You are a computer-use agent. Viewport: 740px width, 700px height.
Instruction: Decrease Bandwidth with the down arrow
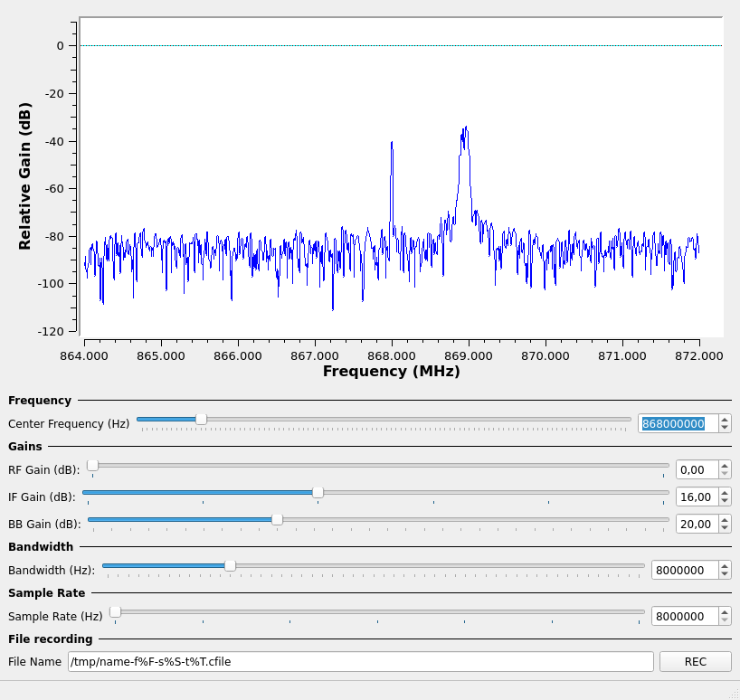tap(725, 574)
